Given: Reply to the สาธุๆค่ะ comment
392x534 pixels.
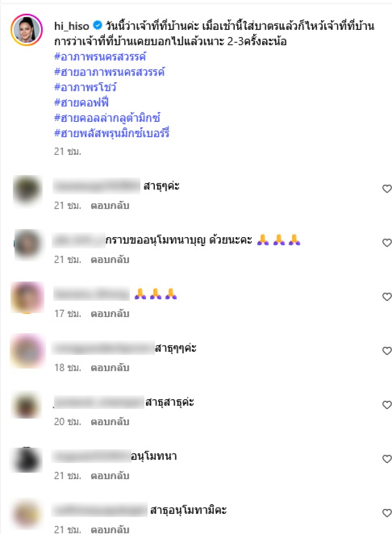Looking at the screenshot, I should tap(110, 206).
